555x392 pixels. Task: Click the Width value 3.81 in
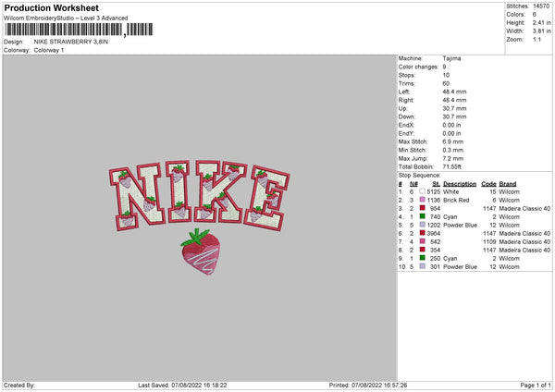click(x=541, y=31)
